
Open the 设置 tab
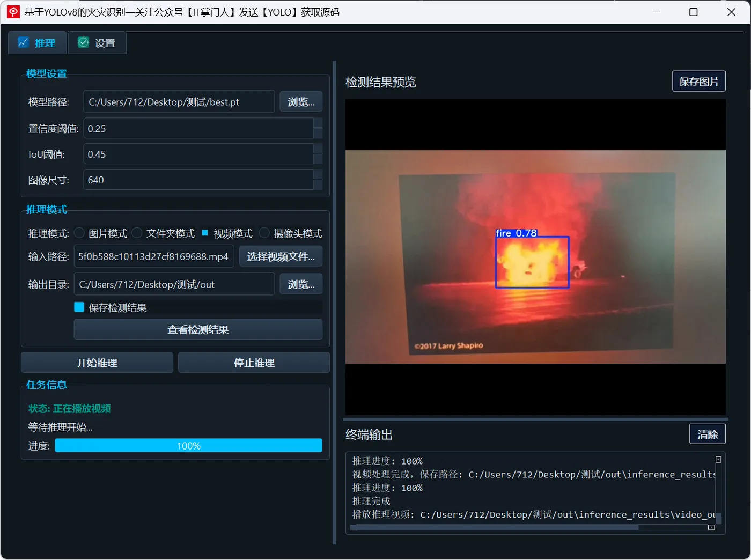pyautogui.click(x=97, y=43)
